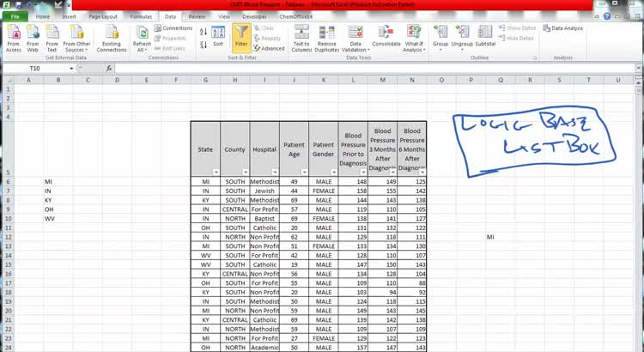Open the ChemOffice14 tab
644x352 pixels.
tap(295, 17)
